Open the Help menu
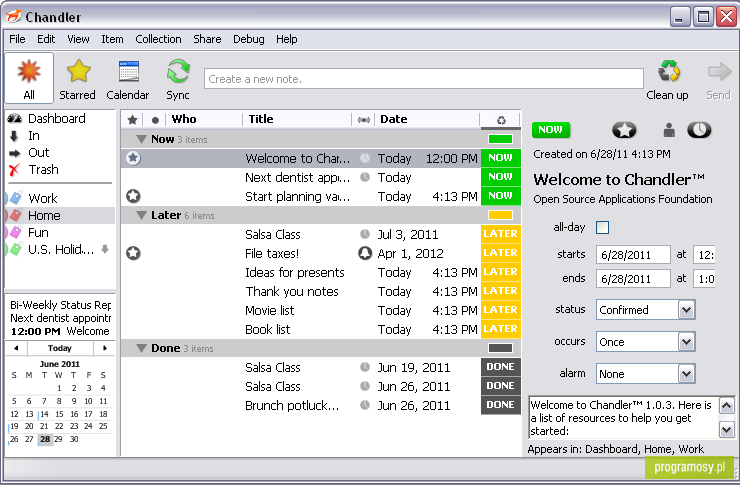740x485 pixels. tap(287, 39)
